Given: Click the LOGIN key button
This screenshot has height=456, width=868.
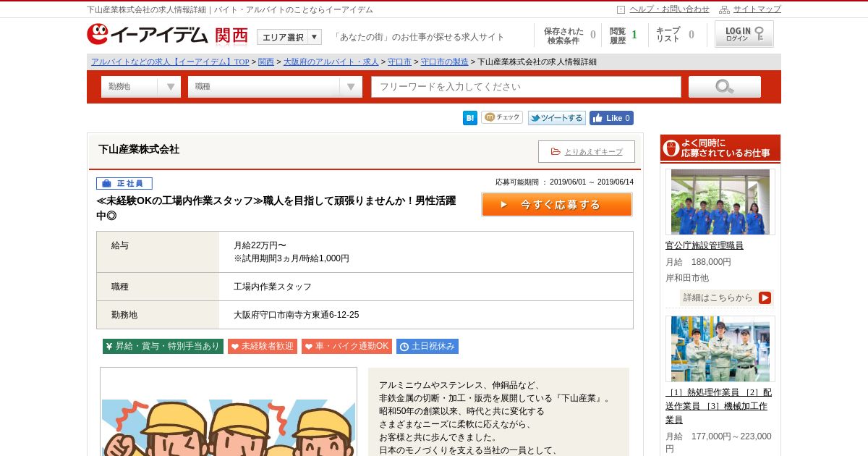Looking at the screenshot, I should [x=744, y=34].
